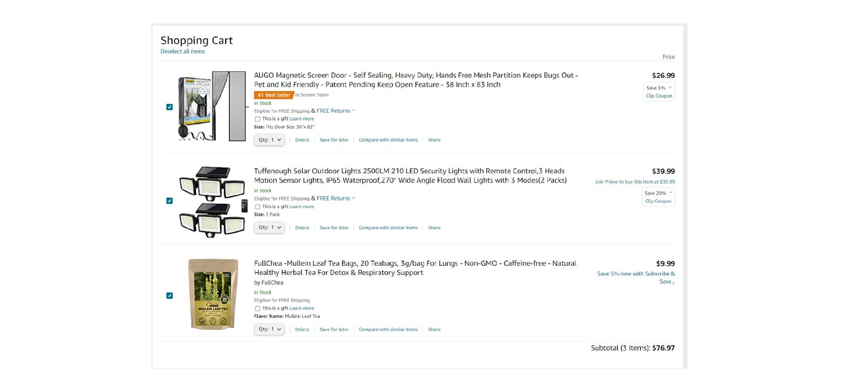This screenshot has width=868, height=392.
Task: Compare FullChea Mullein Tea with similar items
Action: click(388, 330)
